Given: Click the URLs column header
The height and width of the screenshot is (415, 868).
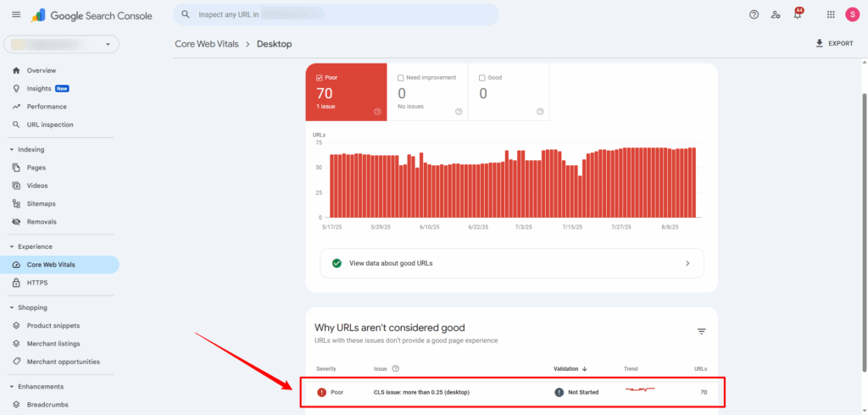Looking at the screenshot, I should click(x=700, y=369).
